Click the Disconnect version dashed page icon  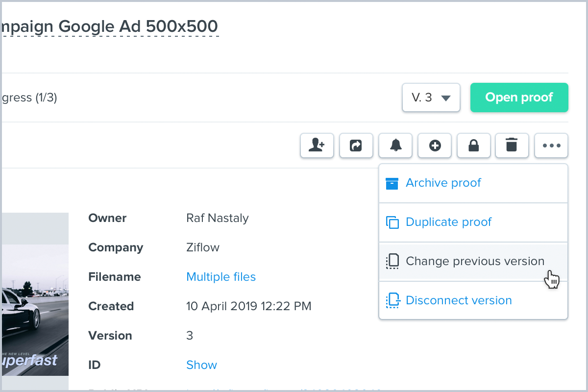click(392, 300)
